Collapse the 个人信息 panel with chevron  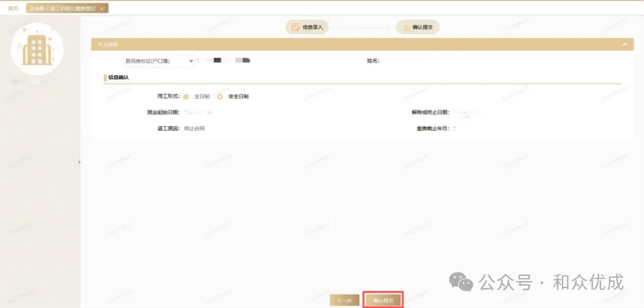(x=625, y=44)
